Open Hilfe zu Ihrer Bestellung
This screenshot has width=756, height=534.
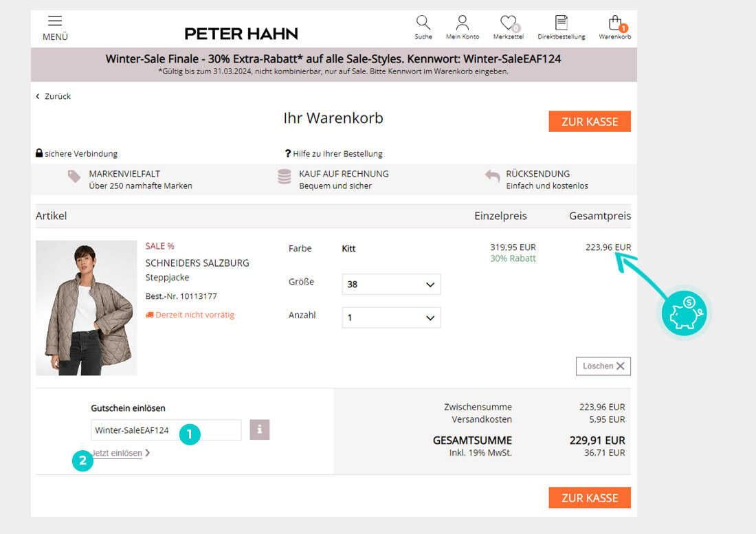click(x=333, y=154)
